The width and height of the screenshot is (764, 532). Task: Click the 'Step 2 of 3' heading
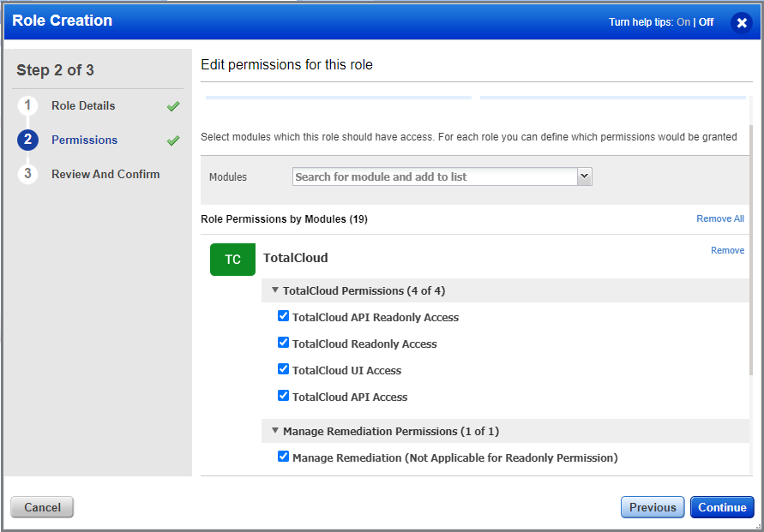(x=55, y=70)
